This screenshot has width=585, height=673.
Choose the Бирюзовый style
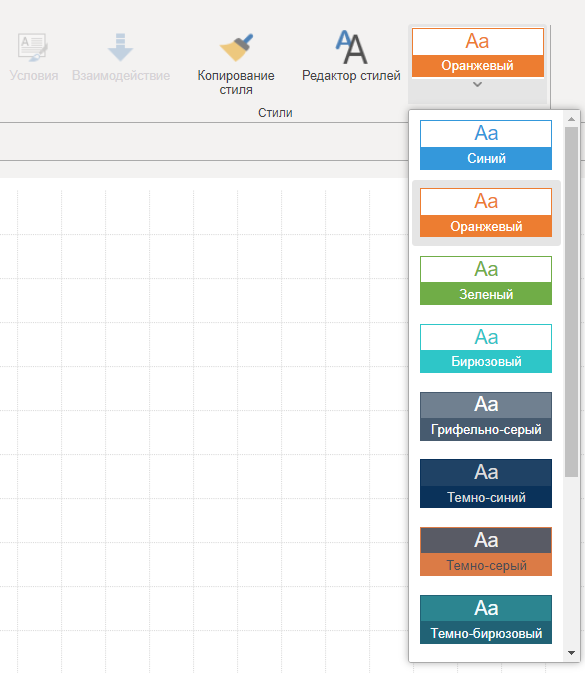(486, 348)
